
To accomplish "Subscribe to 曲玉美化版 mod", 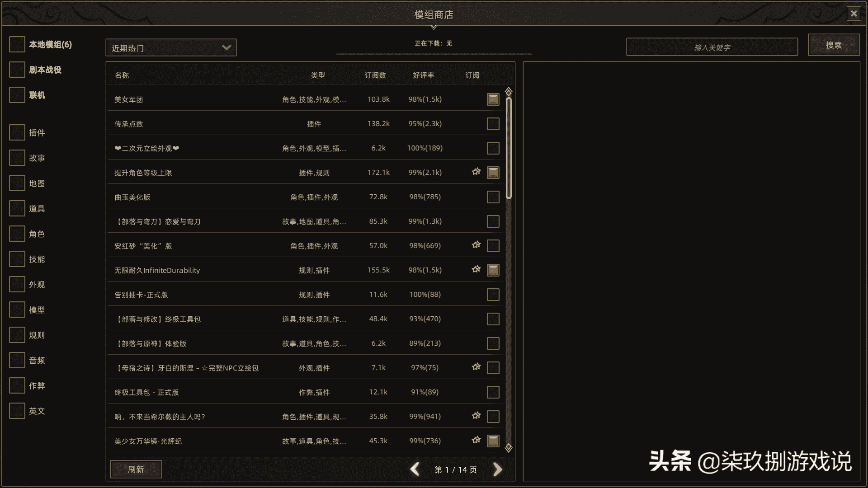I will (x=493, y=197).
